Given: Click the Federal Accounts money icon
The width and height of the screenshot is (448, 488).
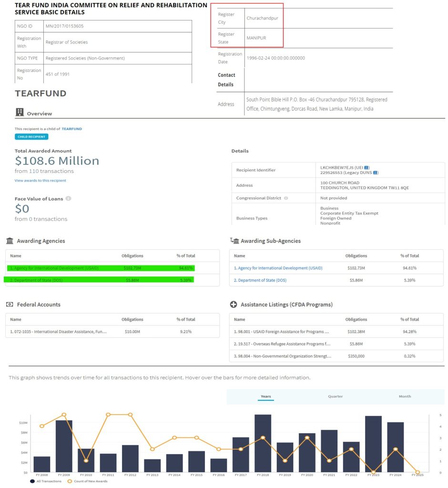Looking at the screenshot, I should coord(10,304).
